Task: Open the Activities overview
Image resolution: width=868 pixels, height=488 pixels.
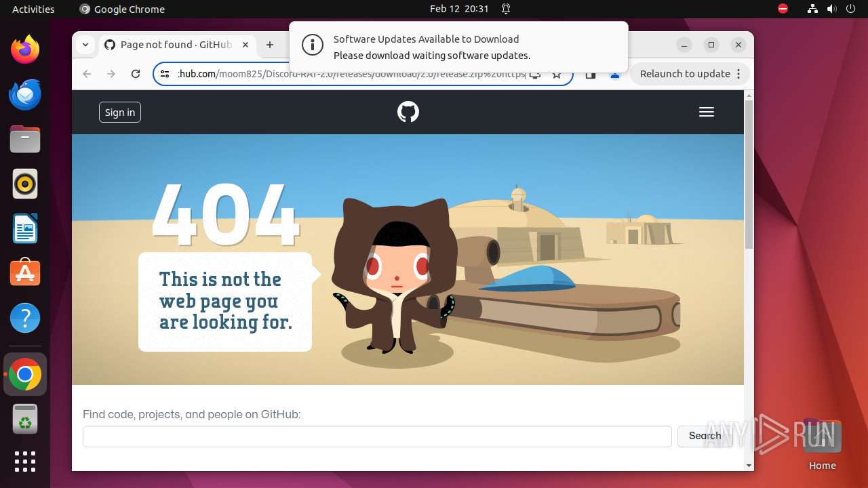Action: pyautogui.click(x=33, y=9)
